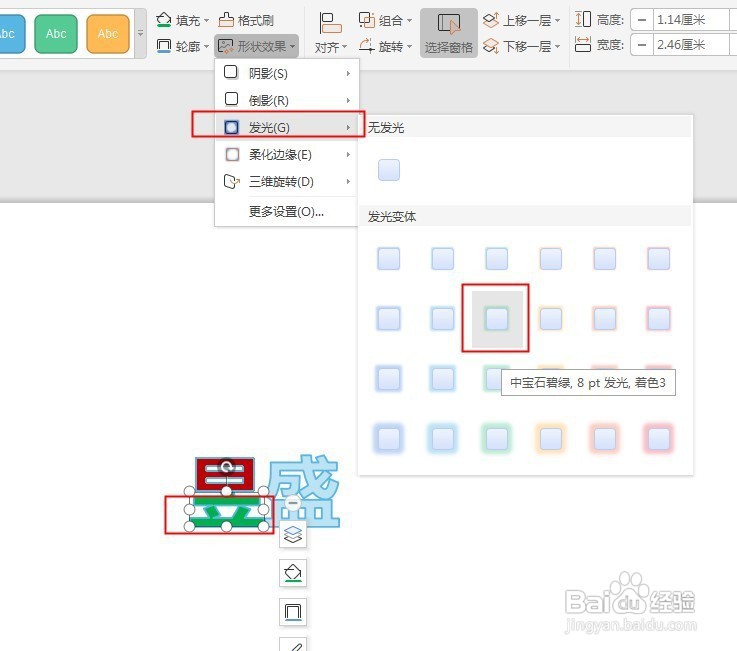Select the blue 盛 character shape

pos(306,490)
